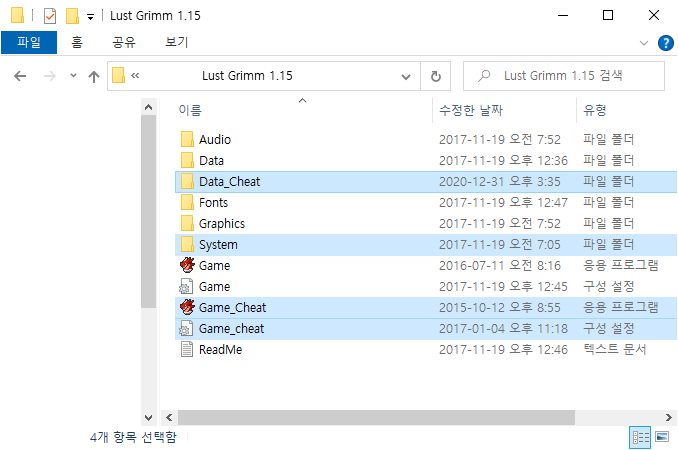Click the horizontal scrollbar in file list
Image resolution: width=678 pixels, height=450 pixels.
400,416
